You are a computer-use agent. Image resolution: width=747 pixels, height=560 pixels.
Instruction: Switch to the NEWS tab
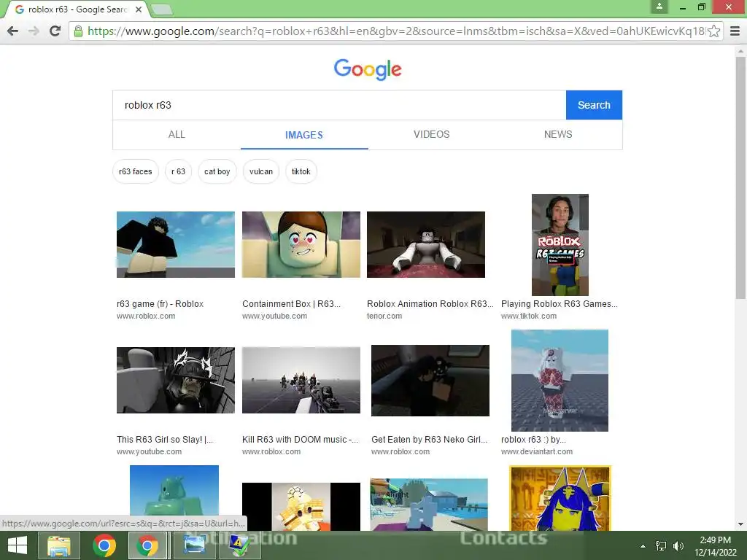[x=558, y=134]
